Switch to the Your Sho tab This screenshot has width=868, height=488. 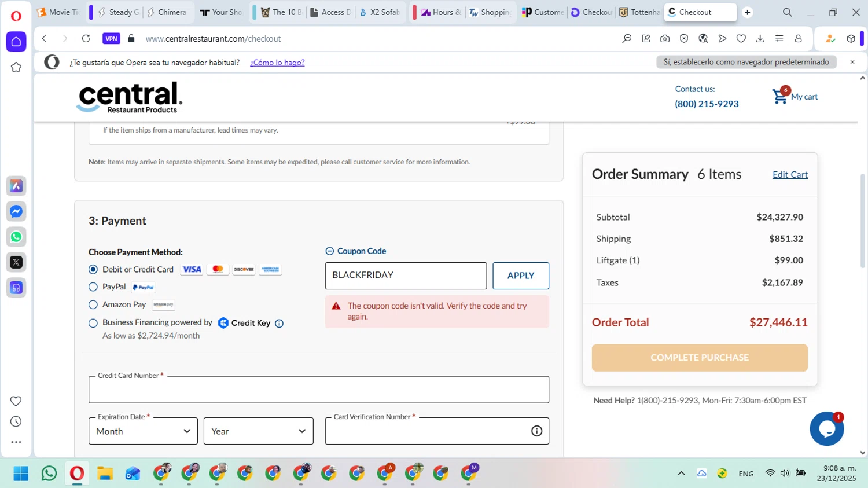(221, 12)
